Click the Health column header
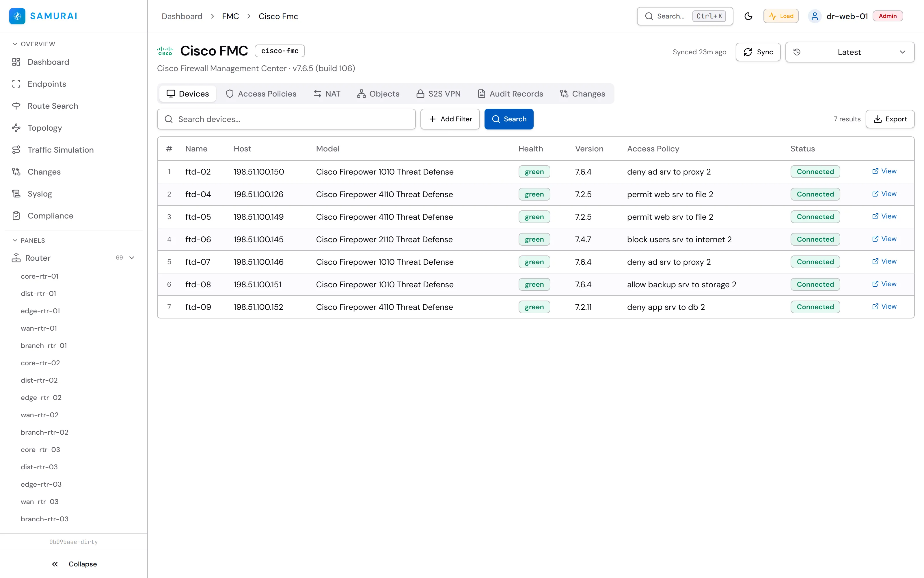This screenshot has height=578, width=924. 530,149
